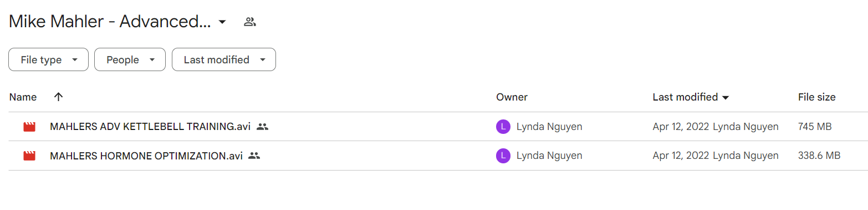868x210 pixels.
Task: Click Lynda Nguyen avatar in second row
Action: click(503, 156)
